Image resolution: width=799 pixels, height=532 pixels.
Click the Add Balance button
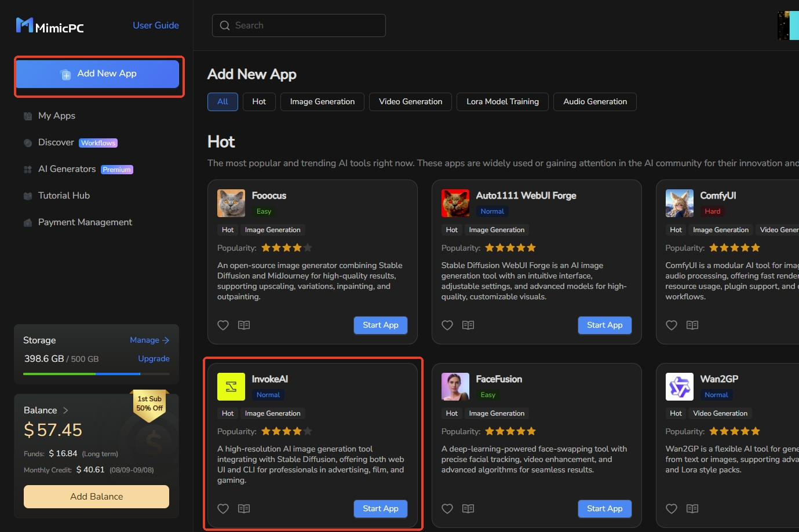(x=97, y=497)
